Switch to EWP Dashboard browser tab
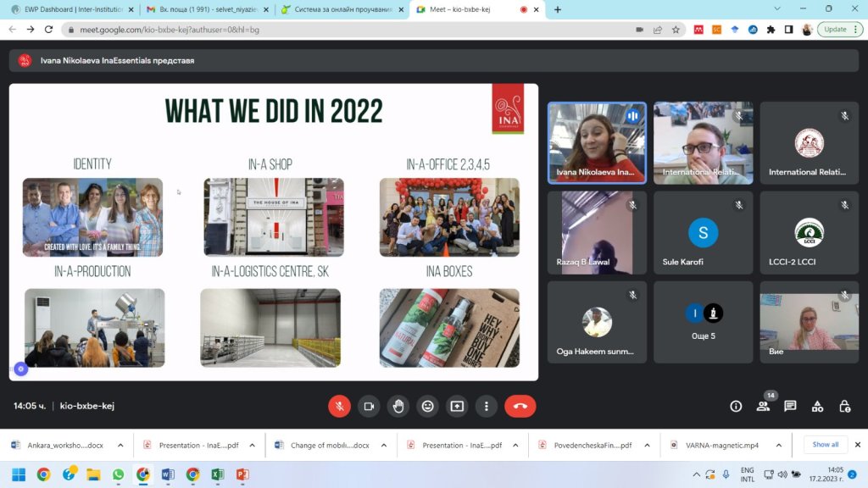Screen dimensions: 868x488 pyautogui.click(x=71, y=9)
